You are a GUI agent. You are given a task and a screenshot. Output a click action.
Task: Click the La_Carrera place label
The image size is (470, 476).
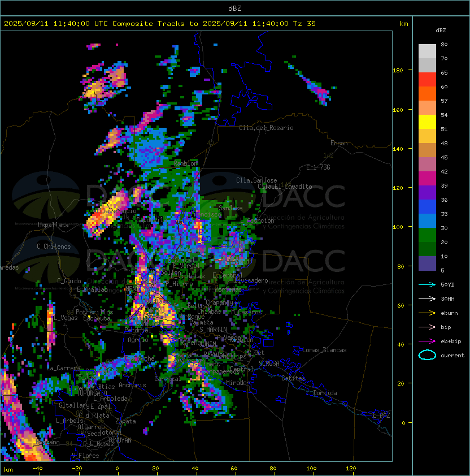[63, 368]
